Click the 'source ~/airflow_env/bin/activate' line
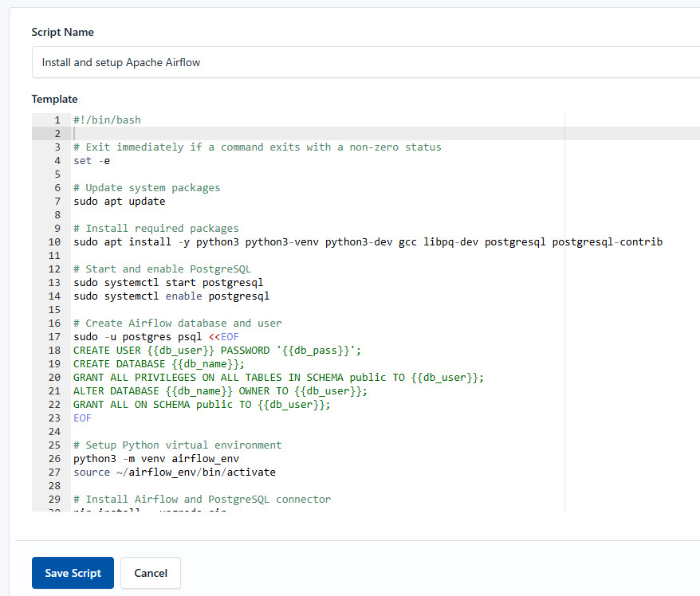Screen dimensions: 700x596 click(x=175, y=472)
